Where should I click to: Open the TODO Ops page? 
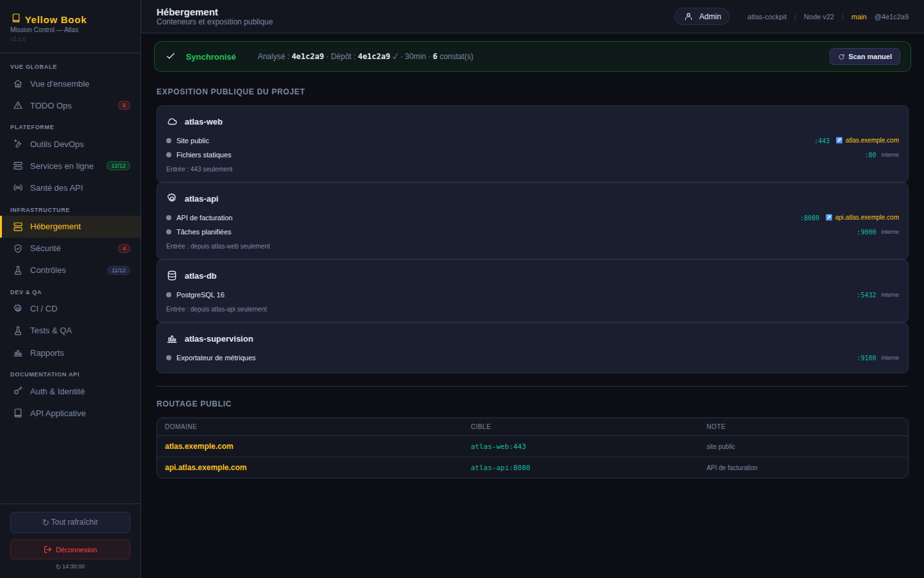(x=71, y=105)
